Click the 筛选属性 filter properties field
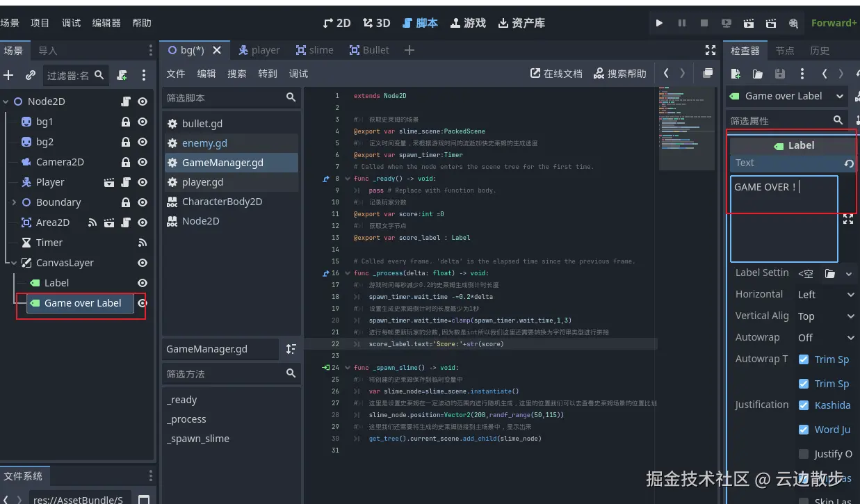 (786, 120)
